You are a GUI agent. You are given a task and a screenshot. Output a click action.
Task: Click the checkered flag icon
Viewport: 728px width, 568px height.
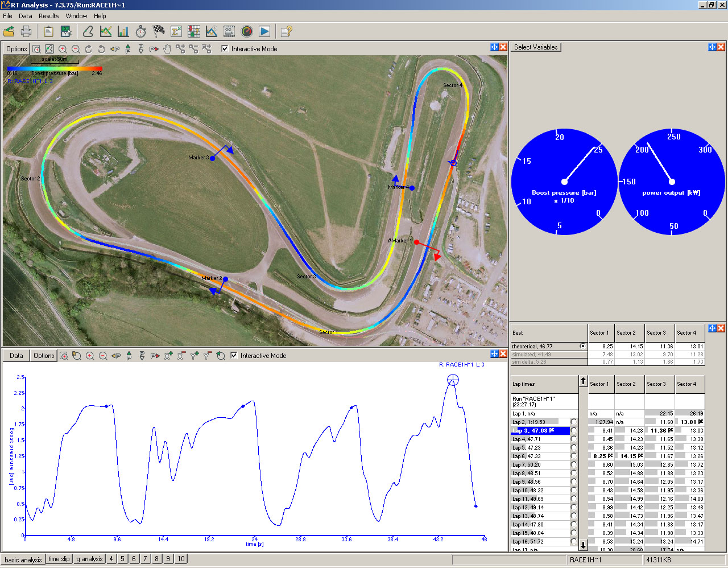pyautogui.click(x=159, y=31)
